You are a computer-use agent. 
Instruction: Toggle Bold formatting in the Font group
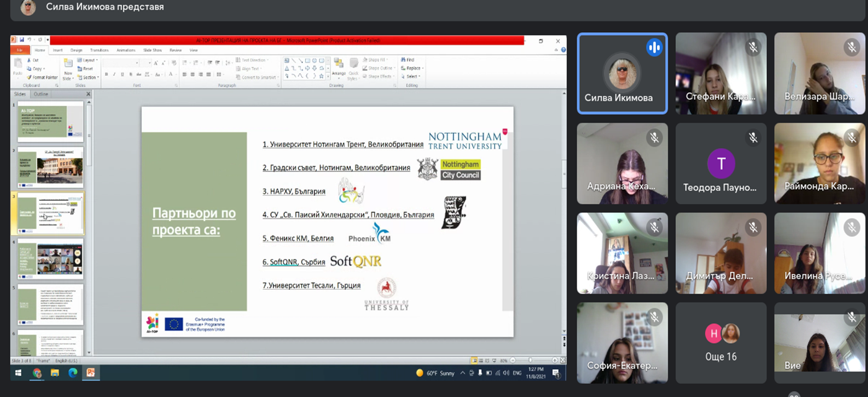coord(106,74)
